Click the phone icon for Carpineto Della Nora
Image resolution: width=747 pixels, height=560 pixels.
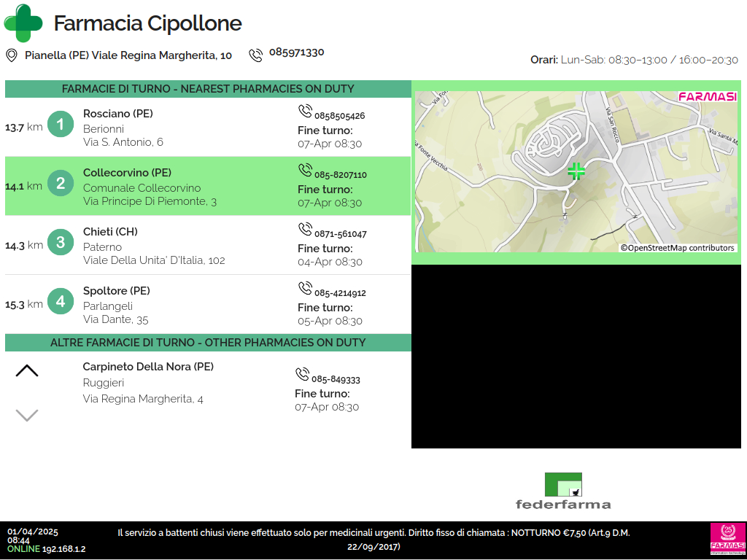tap(302, 375)
